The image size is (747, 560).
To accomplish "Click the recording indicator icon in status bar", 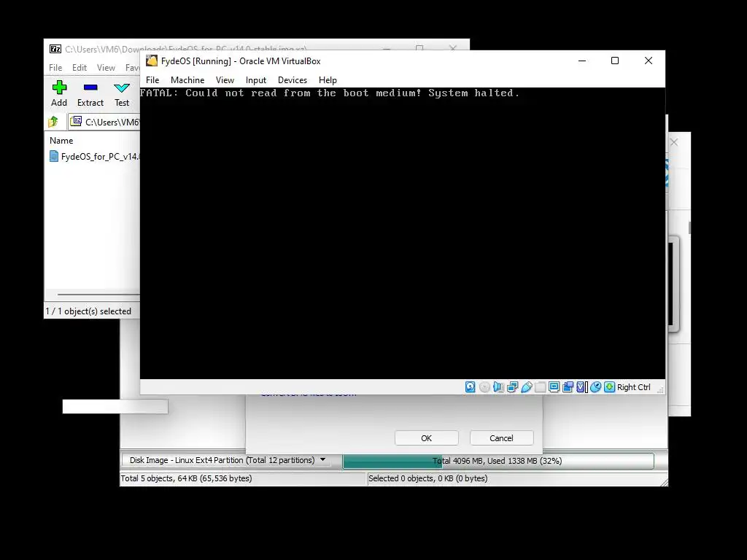I will (x=568, y=387).
